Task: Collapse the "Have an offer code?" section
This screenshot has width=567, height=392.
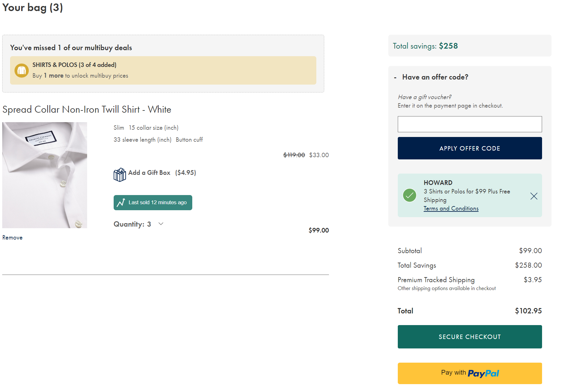Action: point(395,77)
